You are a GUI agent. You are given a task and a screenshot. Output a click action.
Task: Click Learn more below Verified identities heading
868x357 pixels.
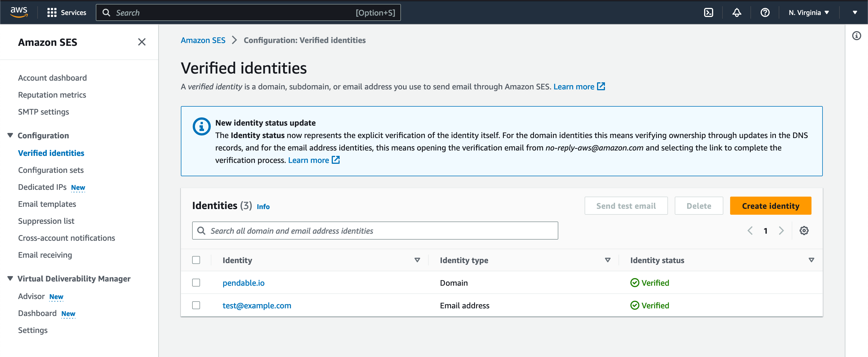[x=574, y=86]
